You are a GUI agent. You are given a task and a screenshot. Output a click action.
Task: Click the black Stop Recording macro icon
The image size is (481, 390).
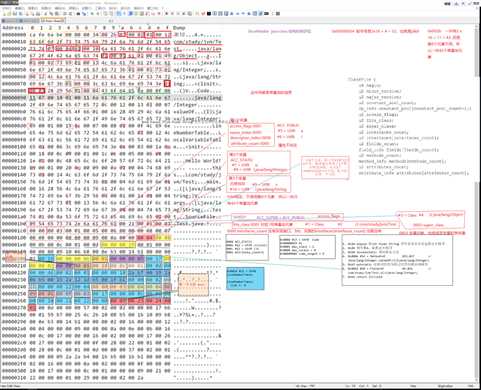click(209, 14)
